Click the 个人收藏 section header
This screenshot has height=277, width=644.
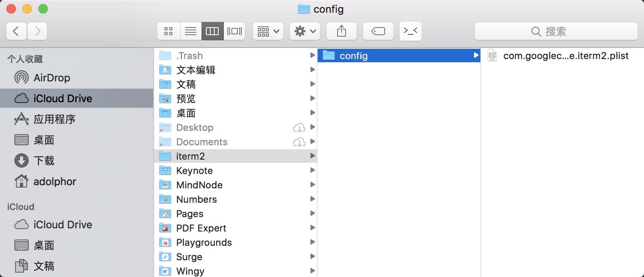[x=25, y=59]
